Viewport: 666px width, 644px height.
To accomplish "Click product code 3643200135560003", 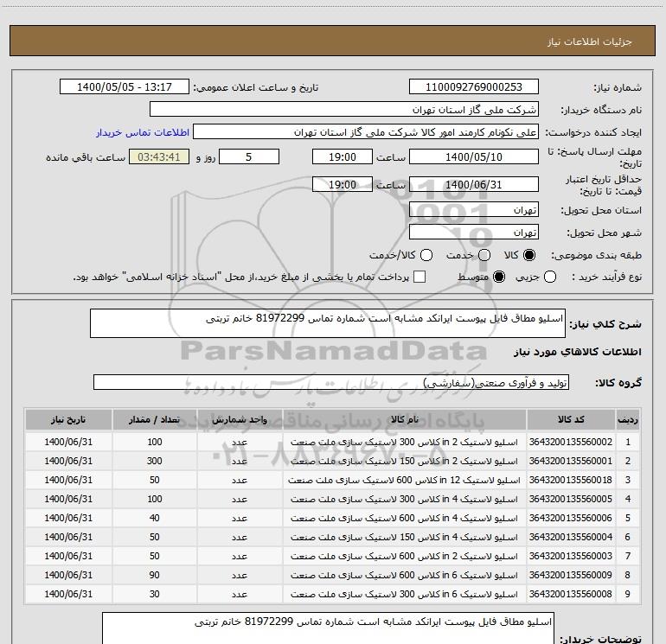I will 571,556.
